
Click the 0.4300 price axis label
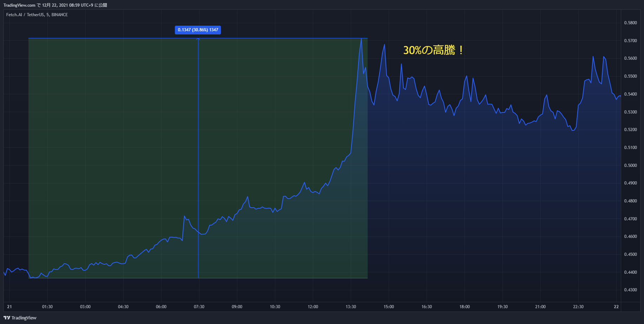(630, 290)
